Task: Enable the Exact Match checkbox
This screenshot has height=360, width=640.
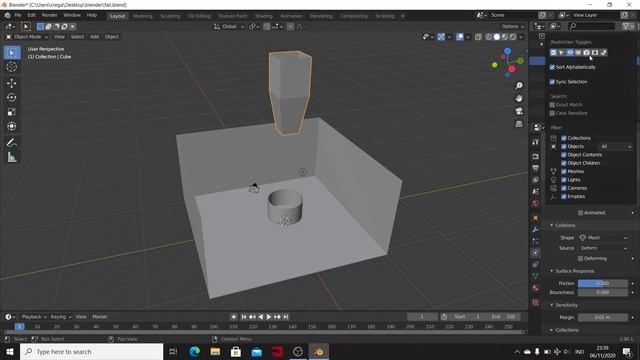Action: pyautogui.click(x=552, y=105)
